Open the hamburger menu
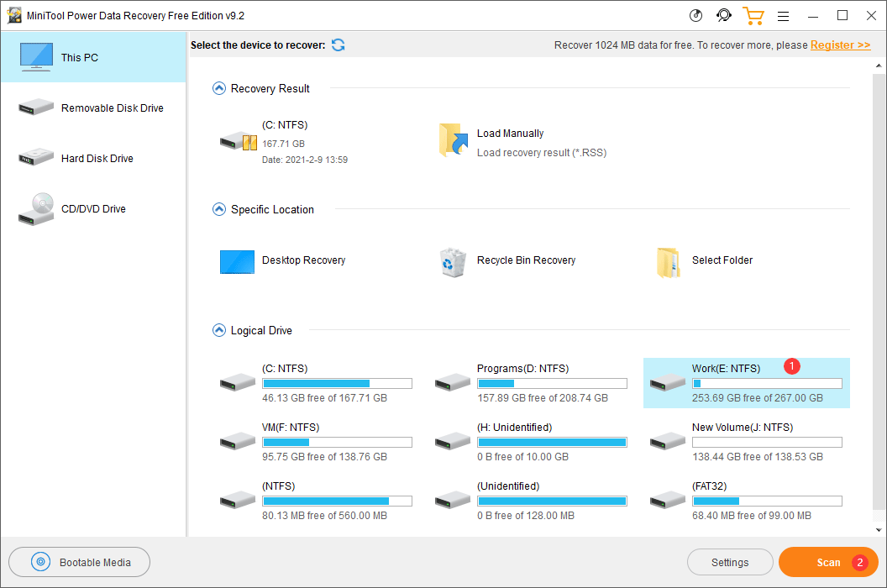This screenshot has height=588, width=887. (783, 16)
